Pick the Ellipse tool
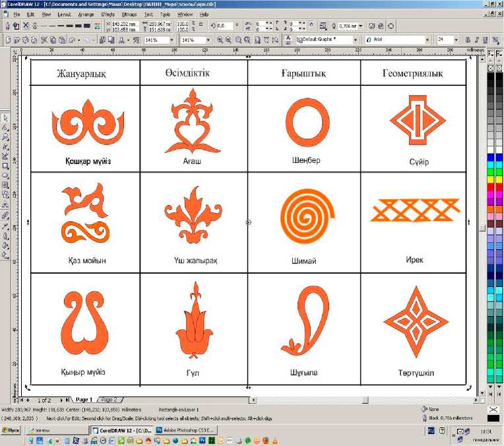Viewport: 504px width, 446px height. [5, 175]
